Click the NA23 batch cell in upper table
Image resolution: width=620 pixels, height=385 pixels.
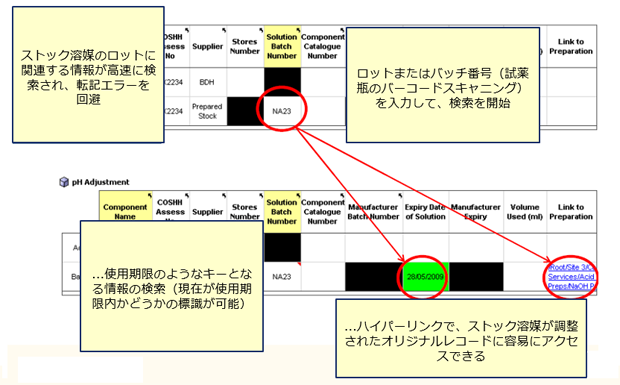pos(282,111)
